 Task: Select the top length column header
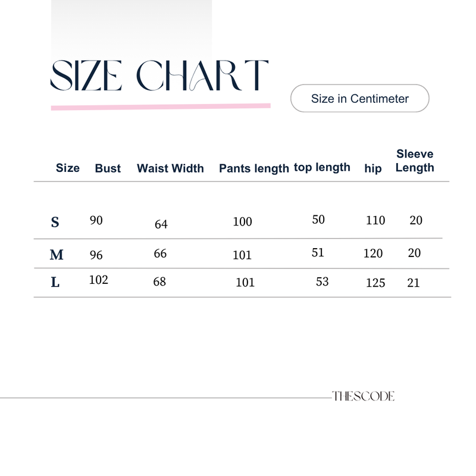[x=322, y=167]
